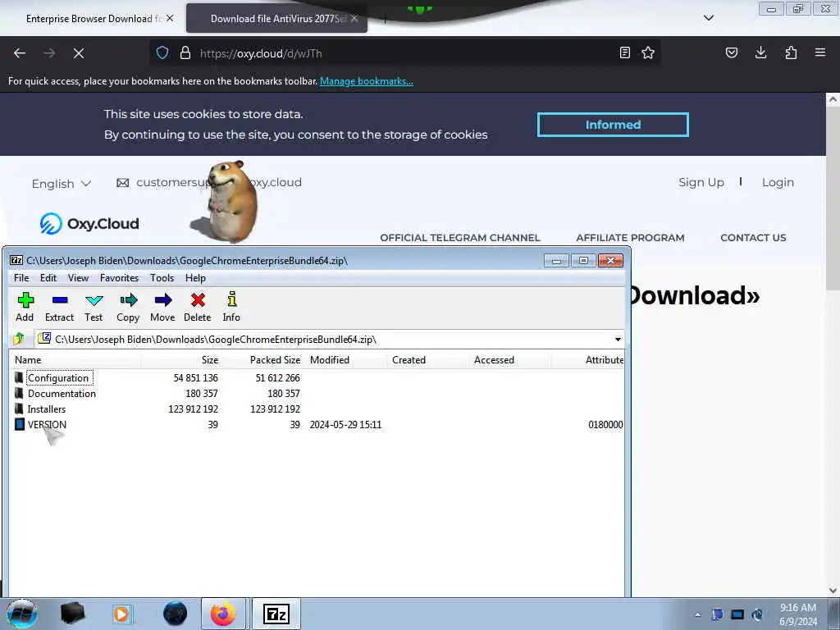Go up one folder level in 7-Zip
Image resolution: width=840 pixels, height=630 pixels.
(20, 339)
